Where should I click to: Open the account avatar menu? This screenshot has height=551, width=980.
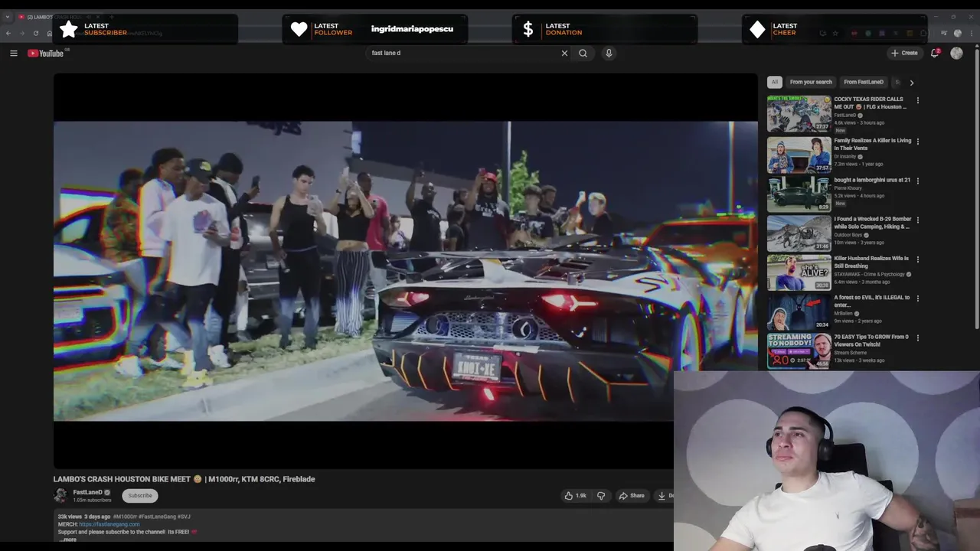pyautogui.click(x=956, y=53)
